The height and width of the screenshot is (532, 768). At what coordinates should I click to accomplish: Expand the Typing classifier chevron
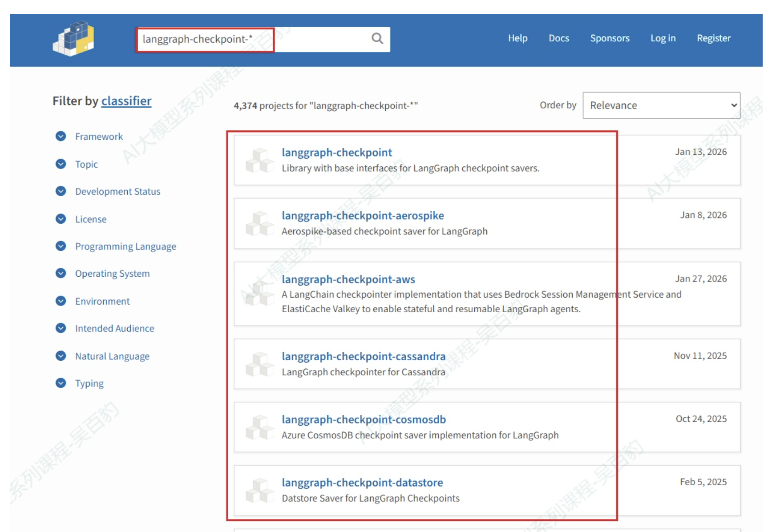point(61,383)
